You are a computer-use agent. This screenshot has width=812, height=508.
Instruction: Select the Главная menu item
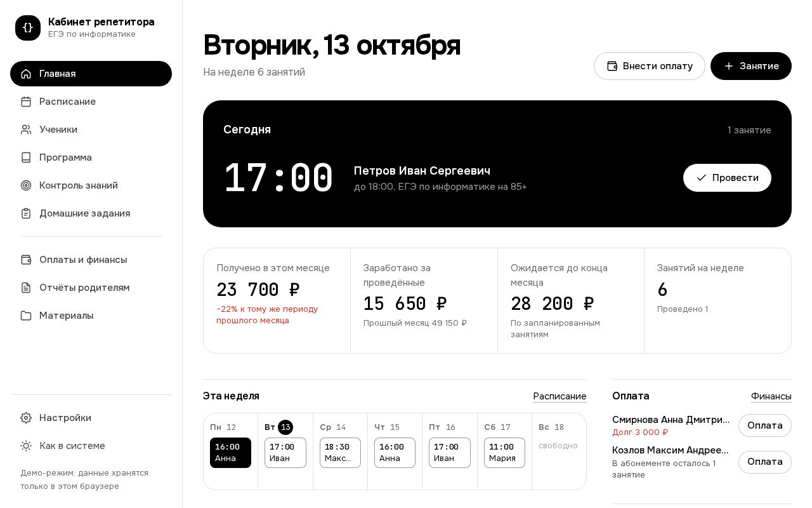click(x=91, y=74)
